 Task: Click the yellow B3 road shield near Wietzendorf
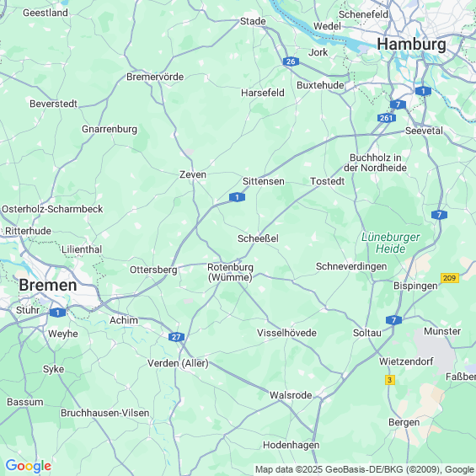click(390, 380)
